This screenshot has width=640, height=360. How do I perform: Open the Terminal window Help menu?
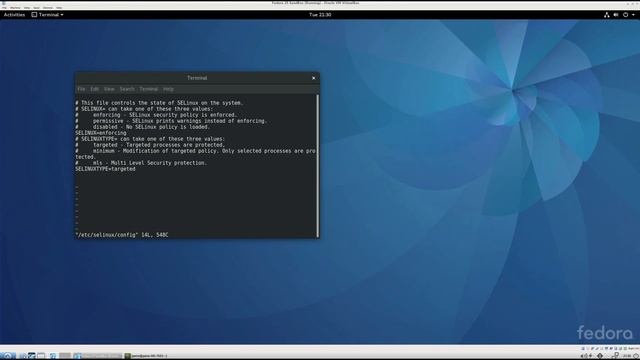pos(168,89)
